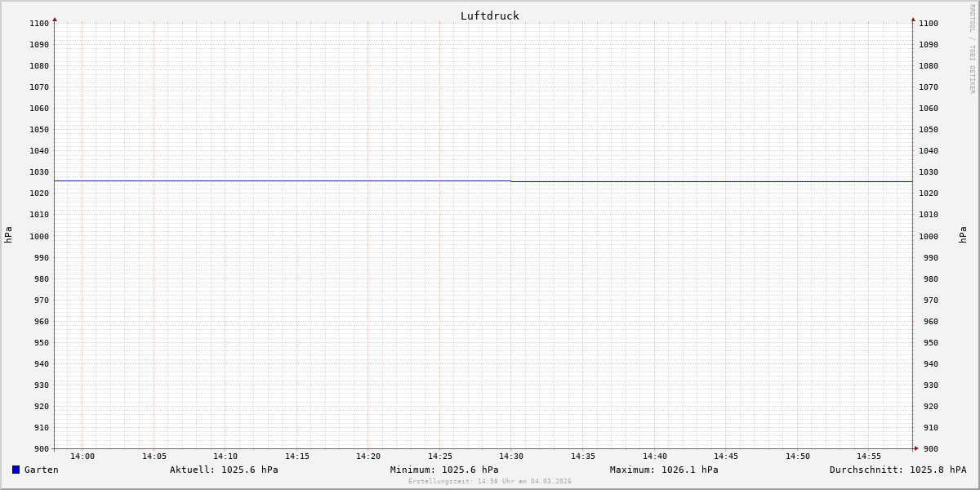Click the 14:00 time axis label
This screenshot has height=490, width=980.
tap(82, 457)
